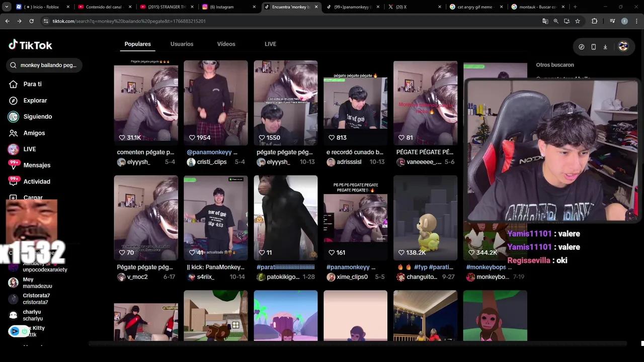Open Mensajes inbox
Image resolution: width=644 pixels, height=362 pixels.
click(29, 165)
